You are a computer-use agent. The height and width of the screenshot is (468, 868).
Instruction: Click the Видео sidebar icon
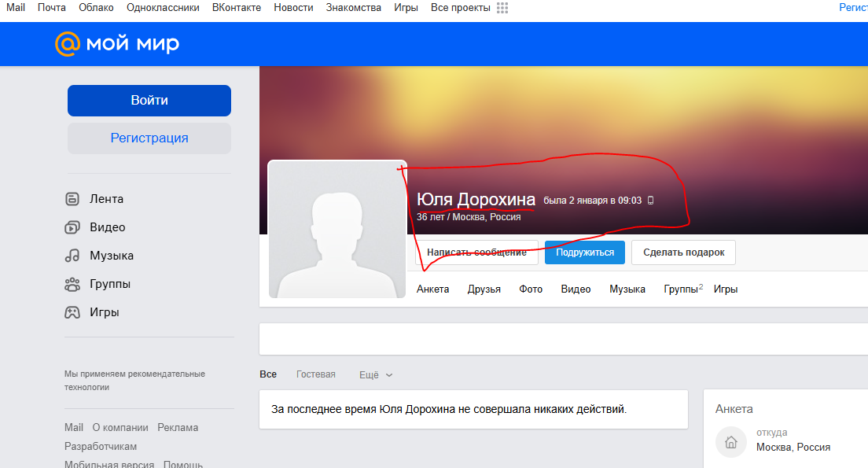(x=72, y=227)
